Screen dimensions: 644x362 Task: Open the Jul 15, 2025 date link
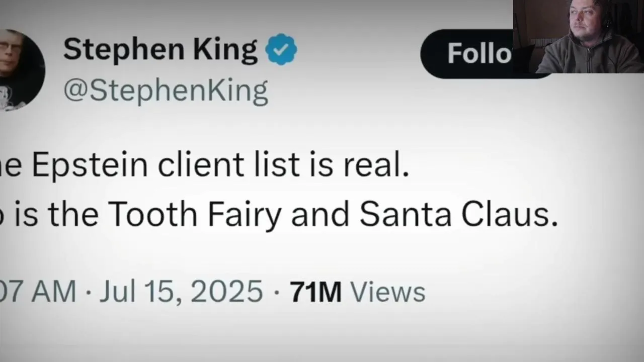coord(181,292)
